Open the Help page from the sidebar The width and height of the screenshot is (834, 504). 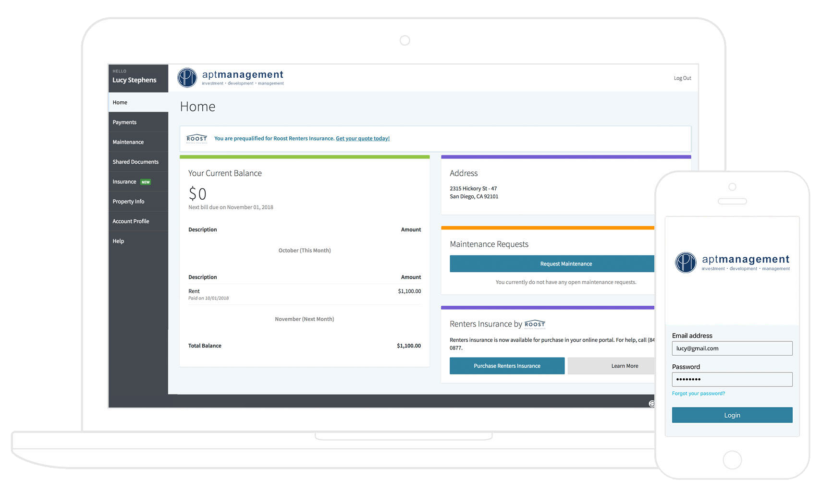[118, 241]
